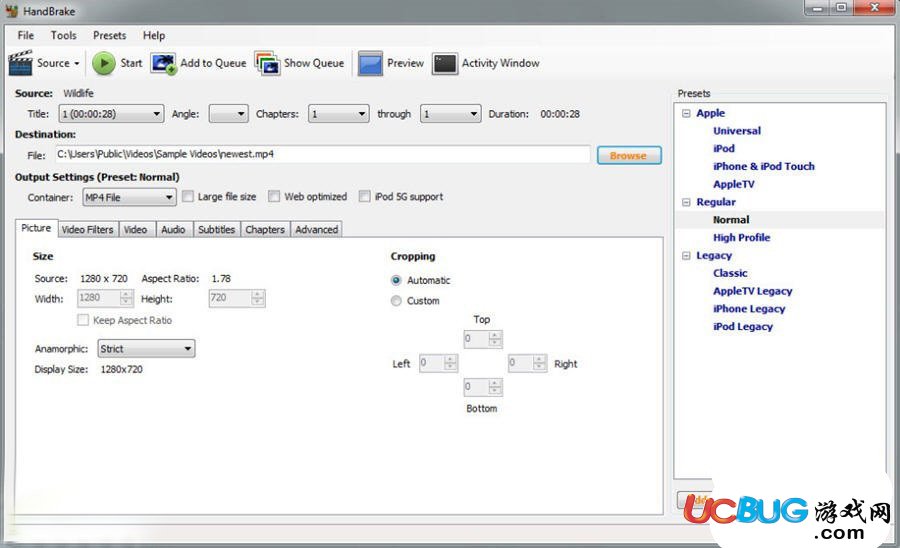Click the Source clapperboard icon
The image size is (900, 548).
(20, 63)
